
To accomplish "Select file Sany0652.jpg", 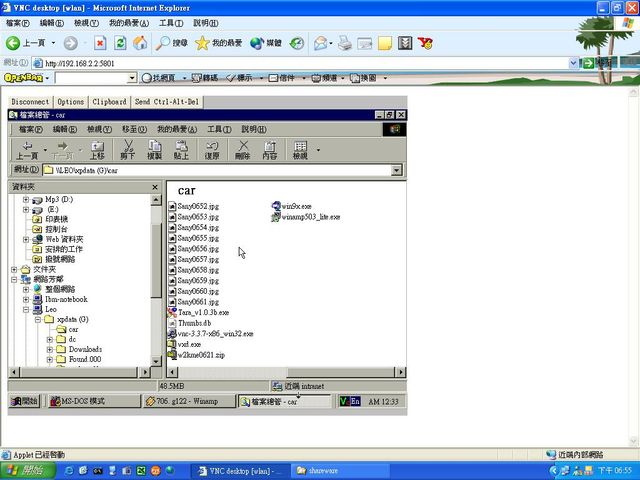I will [x=193, y=206].
